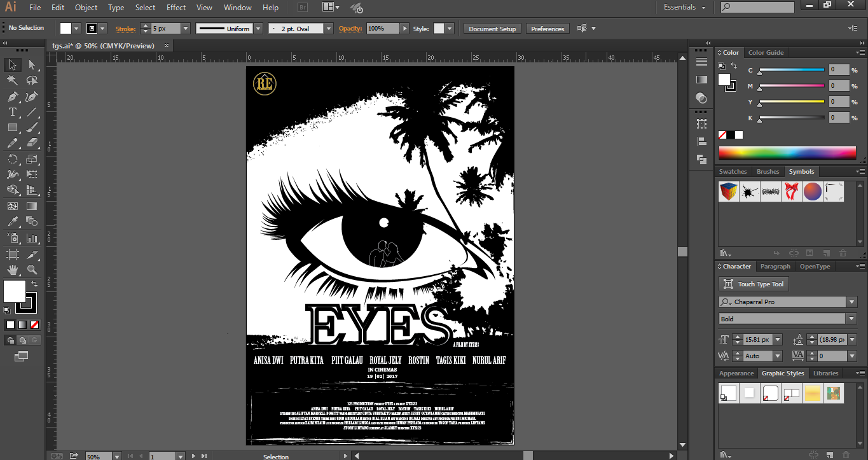Switch to the Paragraph tab

pyautogui.click(x=775, y=267)
